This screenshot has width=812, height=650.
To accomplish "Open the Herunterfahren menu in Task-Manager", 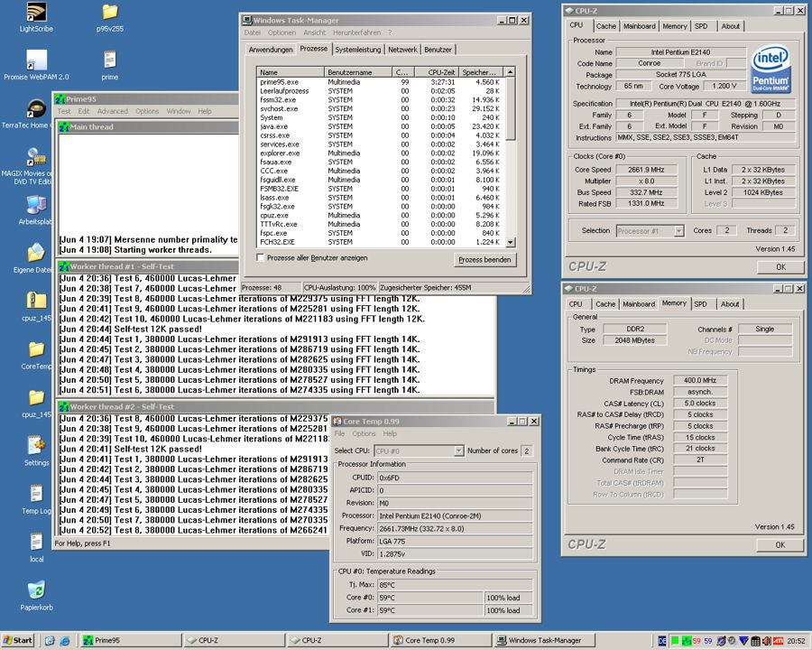I will tap(356, 32).
